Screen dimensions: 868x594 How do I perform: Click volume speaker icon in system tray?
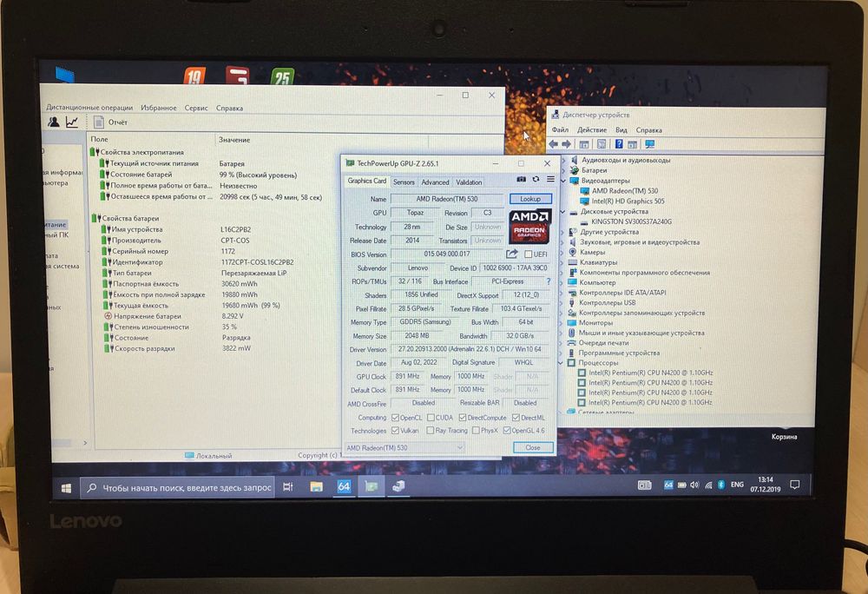pyautogui.click(x=694, y=485)
